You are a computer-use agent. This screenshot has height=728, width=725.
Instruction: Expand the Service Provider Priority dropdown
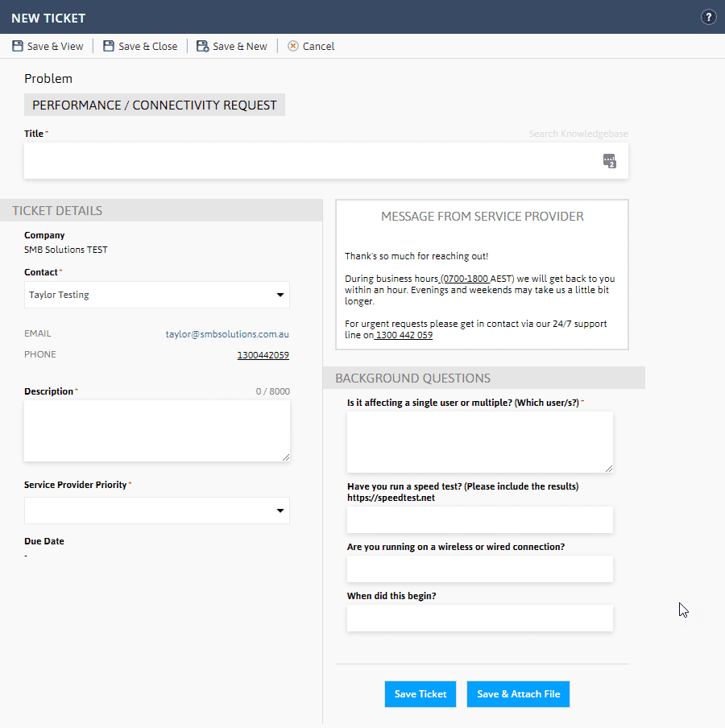click(x=157, y=511)
